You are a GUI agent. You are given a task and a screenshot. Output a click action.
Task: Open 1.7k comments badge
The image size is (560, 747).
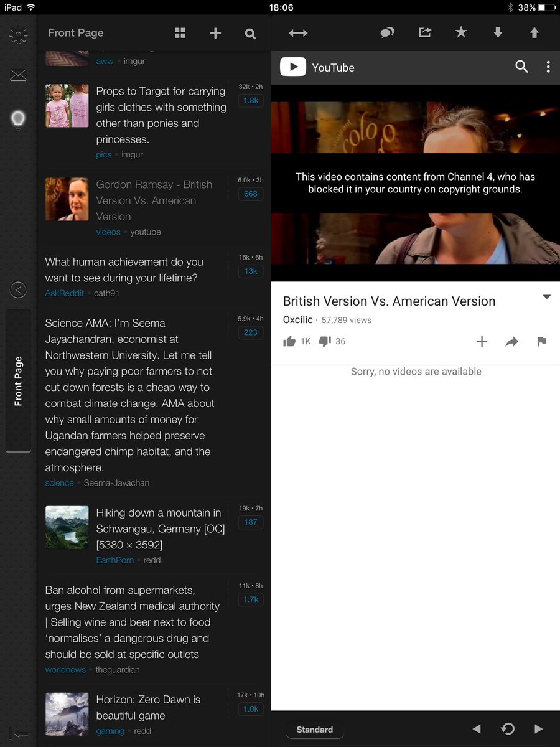coord(251,599)
